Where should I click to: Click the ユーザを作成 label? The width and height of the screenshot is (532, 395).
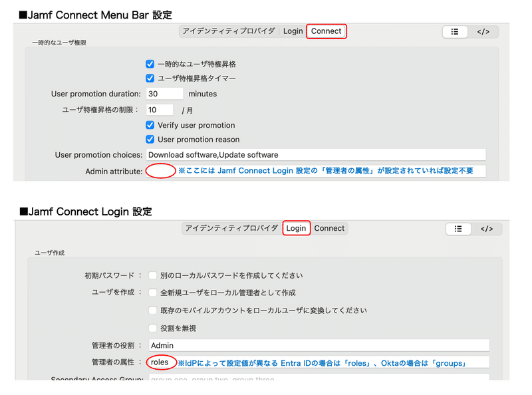(117, 292)
